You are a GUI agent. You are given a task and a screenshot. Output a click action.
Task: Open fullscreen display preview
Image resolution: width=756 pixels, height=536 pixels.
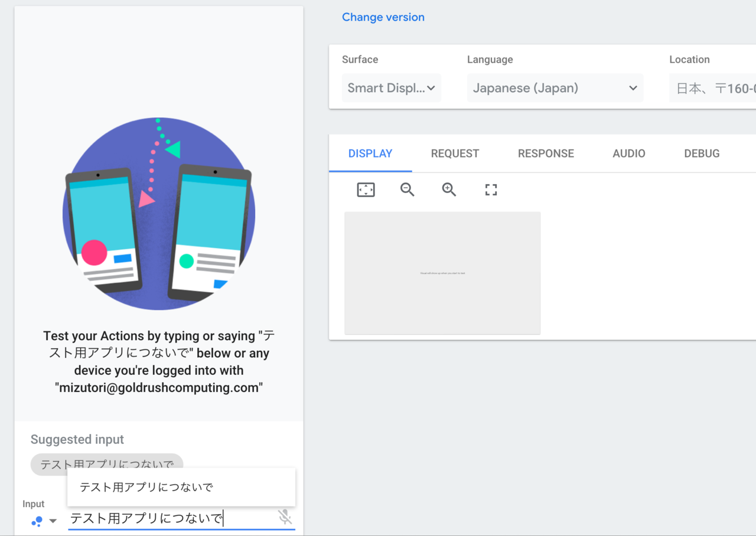491,189
